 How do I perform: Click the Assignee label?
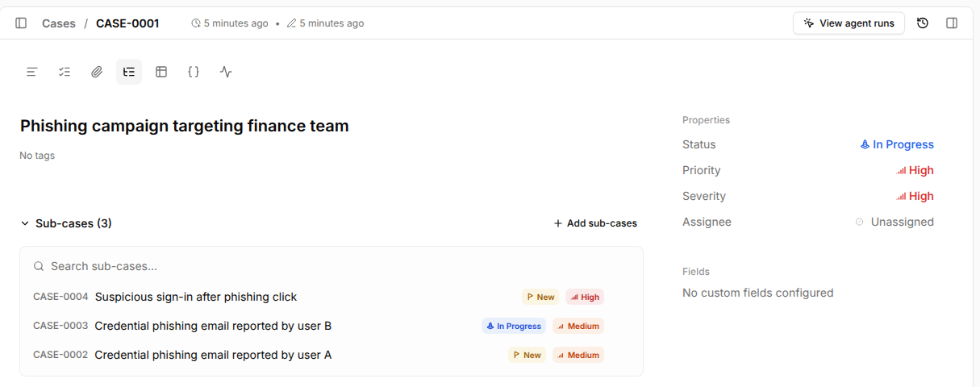[707, 222]
